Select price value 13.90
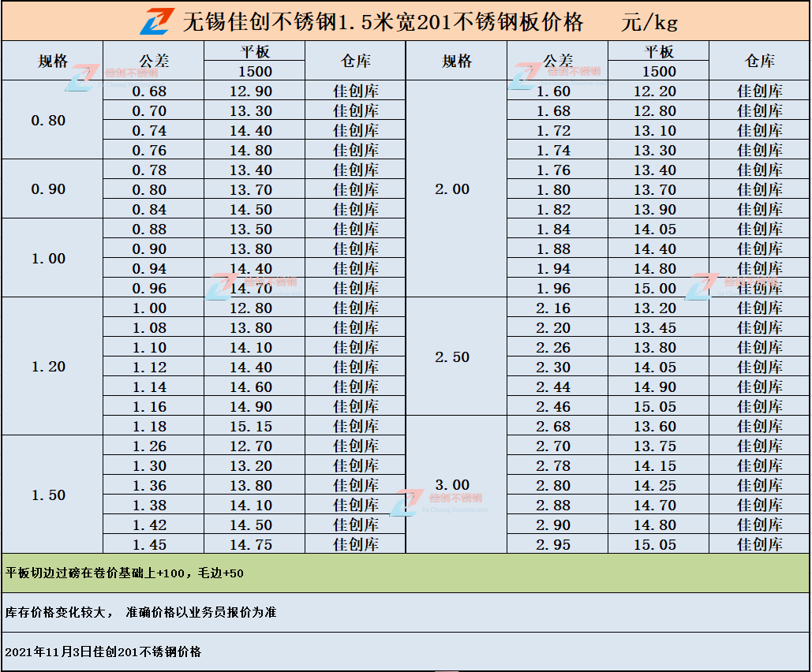 tap(655, 210)
